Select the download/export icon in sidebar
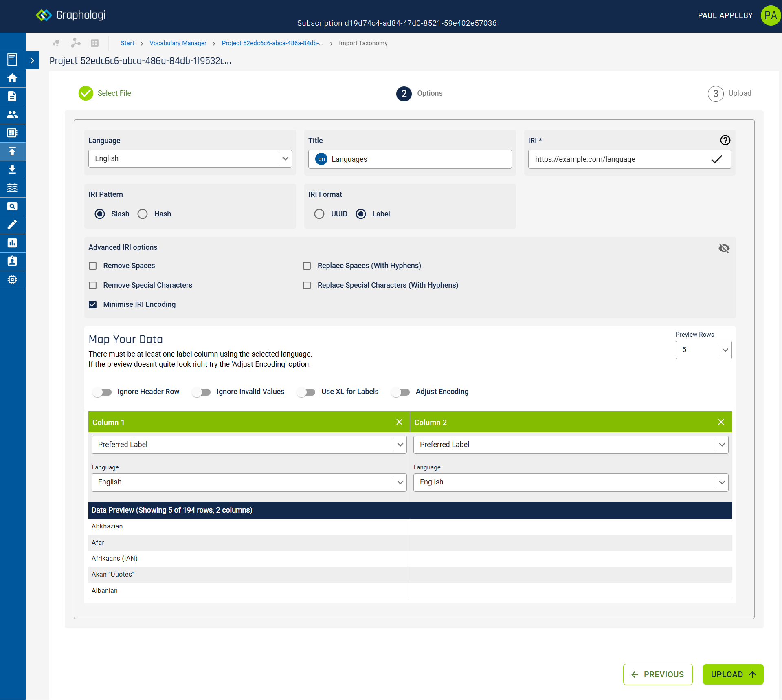Screen dimensions: 782x700 coord(12,169)
